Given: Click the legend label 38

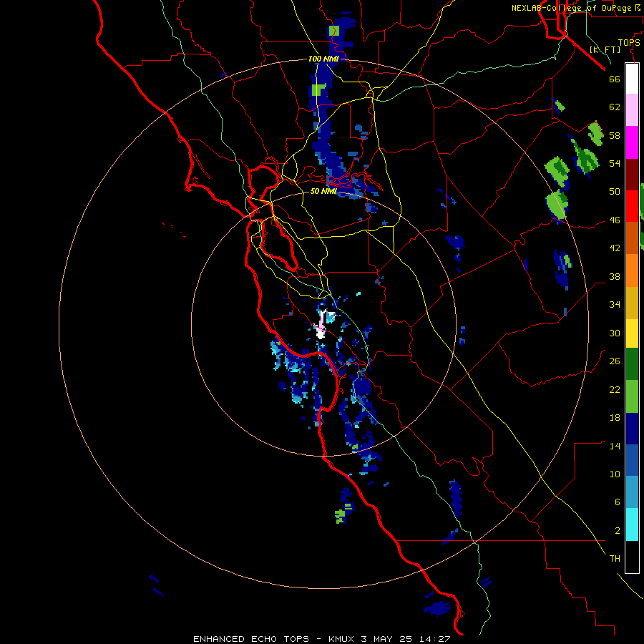Looking at the screenshot, I should (x=615, y=276).
